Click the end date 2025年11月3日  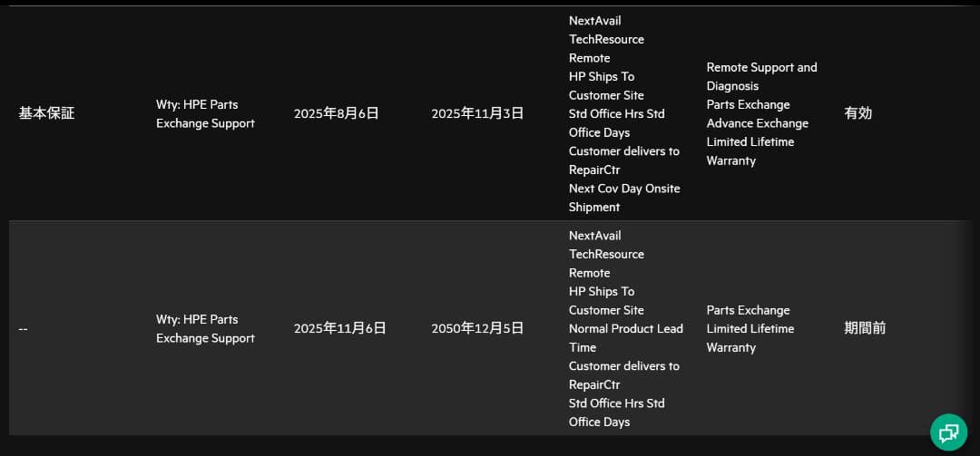point(477,114)
